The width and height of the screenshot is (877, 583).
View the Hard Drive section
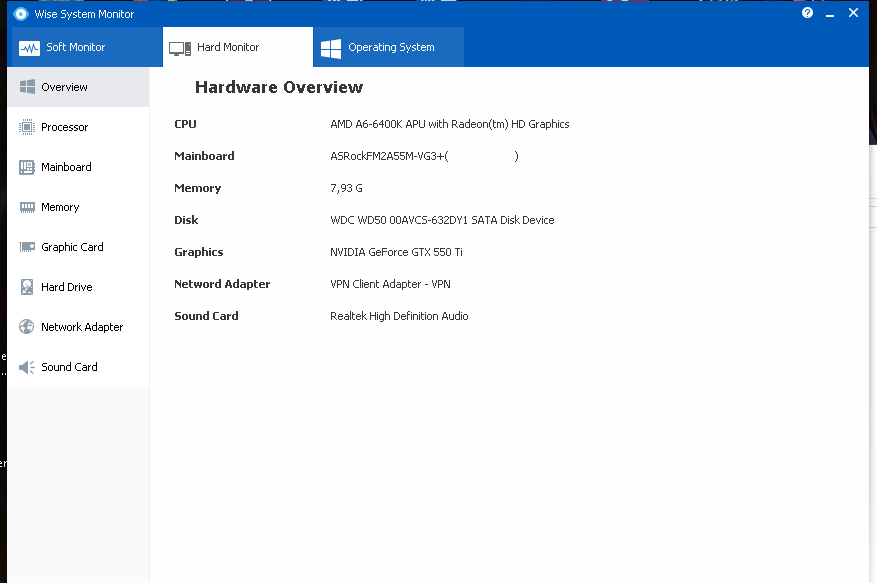point(78,287)
